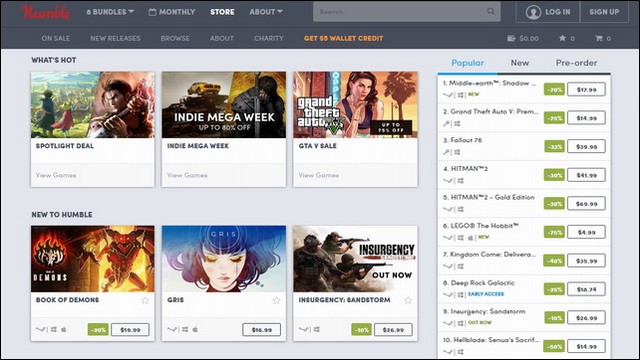Click Apple icon on Book of Demons card

click(x=64, y=329)
